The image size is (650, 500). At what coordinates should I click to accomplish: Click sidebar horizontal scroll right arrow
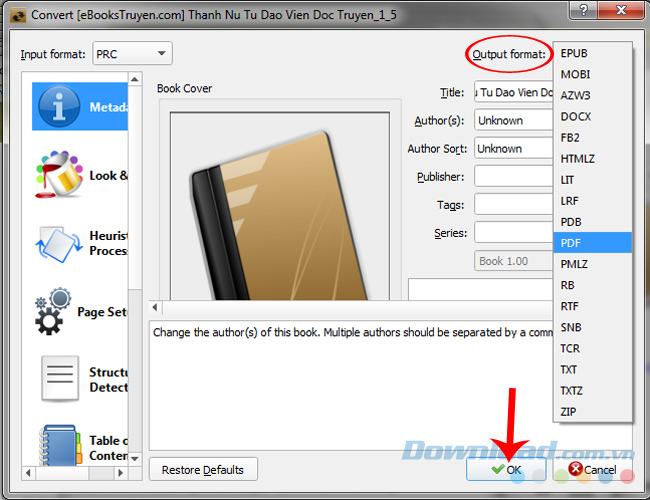tap(120, 473)
